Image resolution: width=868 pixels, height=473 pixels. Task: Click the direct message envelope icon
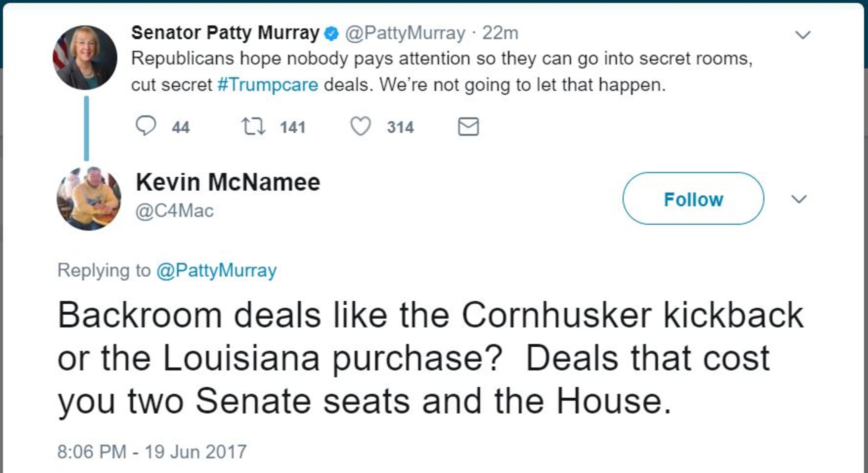tap(468, 127)
